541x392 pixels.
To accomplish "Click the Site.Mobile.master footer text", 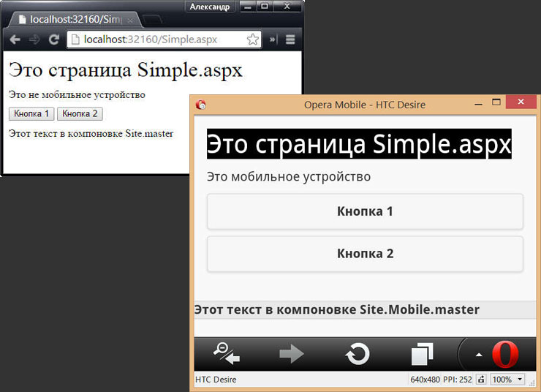I will [x=337, y=309].
